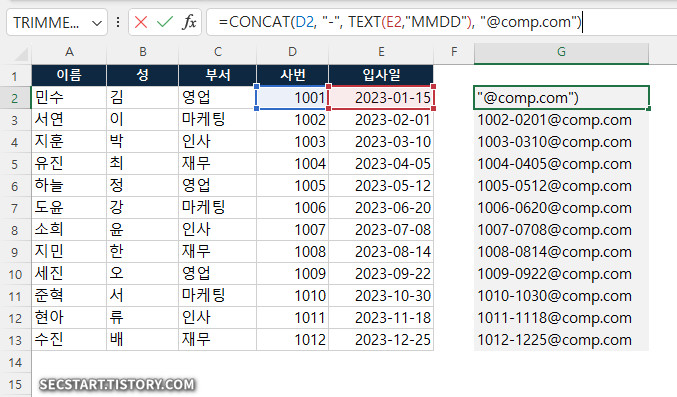
Task: Select cell 1002-0201@comp.com
Action: point(561,120)
